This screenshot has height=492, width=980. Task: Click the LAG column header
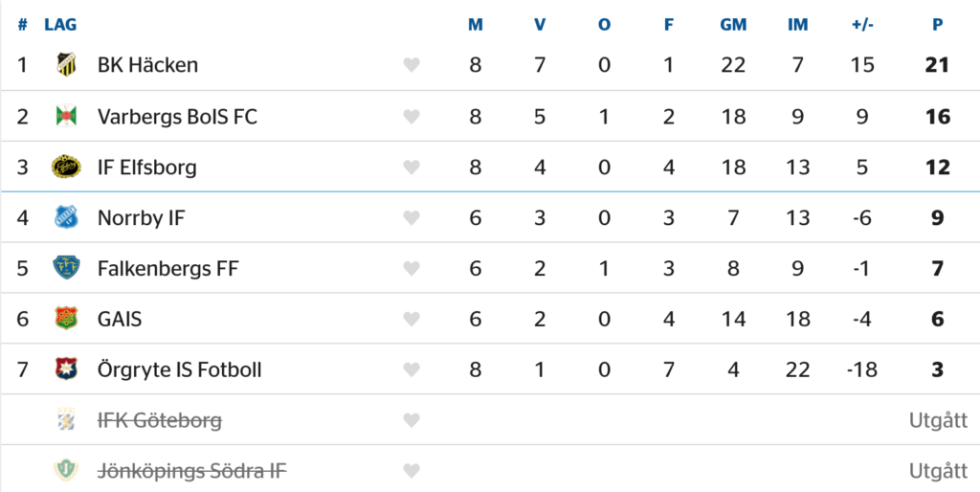(x=60, y=25)
